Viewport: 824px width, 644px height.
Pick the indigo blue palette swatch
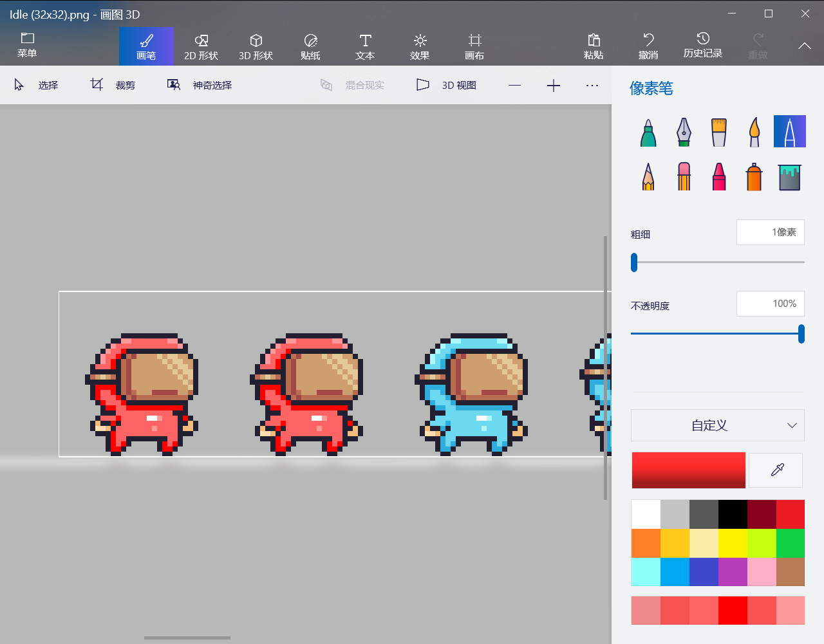(x=704, y=572)
